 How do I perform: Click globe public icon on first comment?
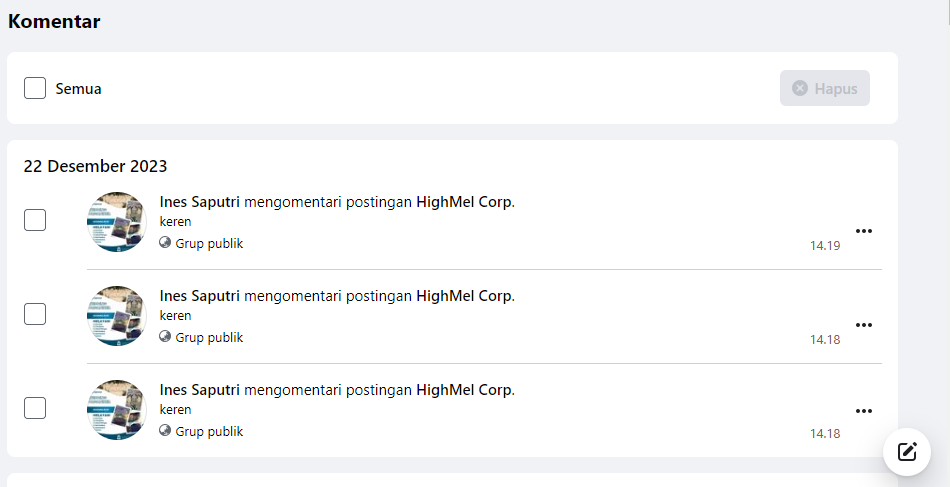(x=165, y=243)
